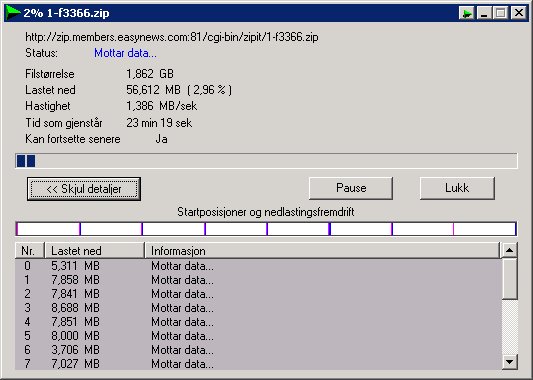Click the Ja resume capability value
The width and height of the screenshot is (533, 380).
coord(161,139)
